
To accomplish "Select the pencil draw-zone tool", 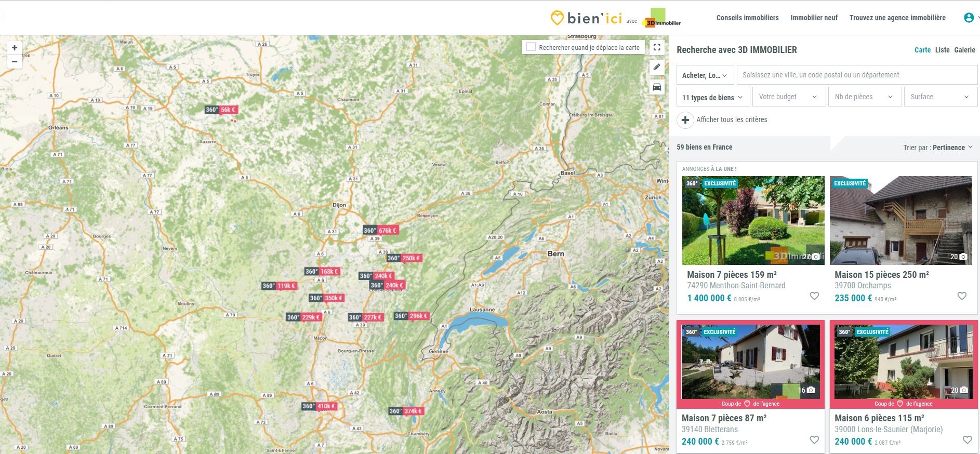I will 657,67.
